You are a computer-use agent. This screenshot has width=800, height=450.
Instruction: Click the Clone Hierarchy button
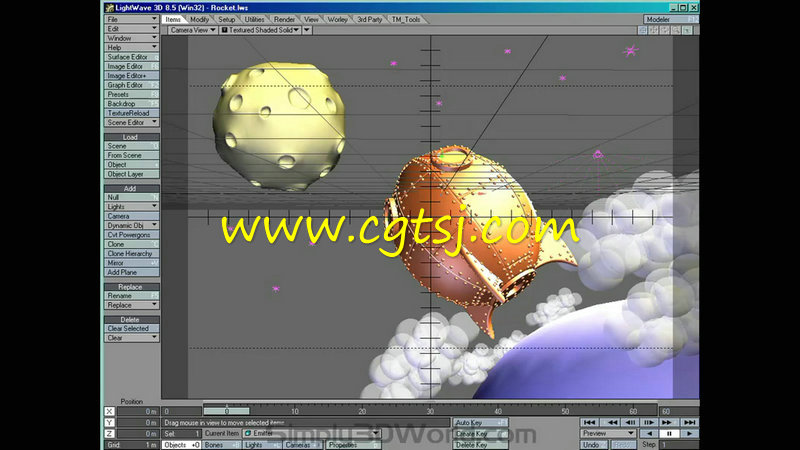click(x=132, y=254)
